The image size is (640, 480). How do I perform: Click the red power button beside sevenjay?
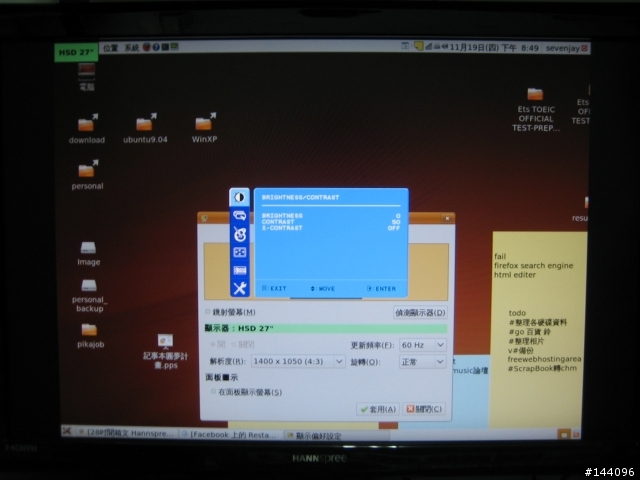pos(584,48)
